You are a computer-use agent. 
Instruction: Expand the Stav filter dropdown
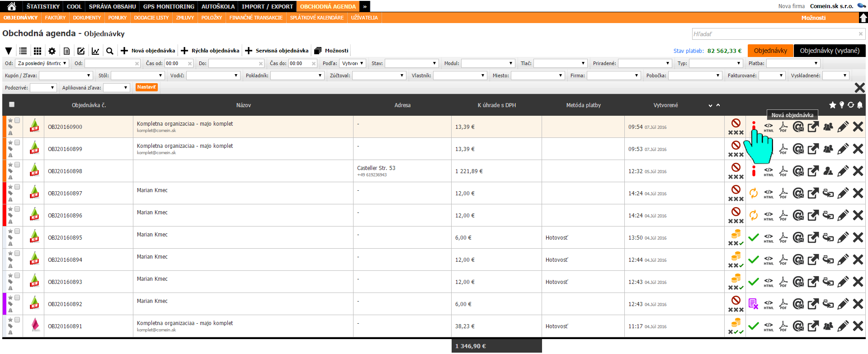tap(411, 64)
